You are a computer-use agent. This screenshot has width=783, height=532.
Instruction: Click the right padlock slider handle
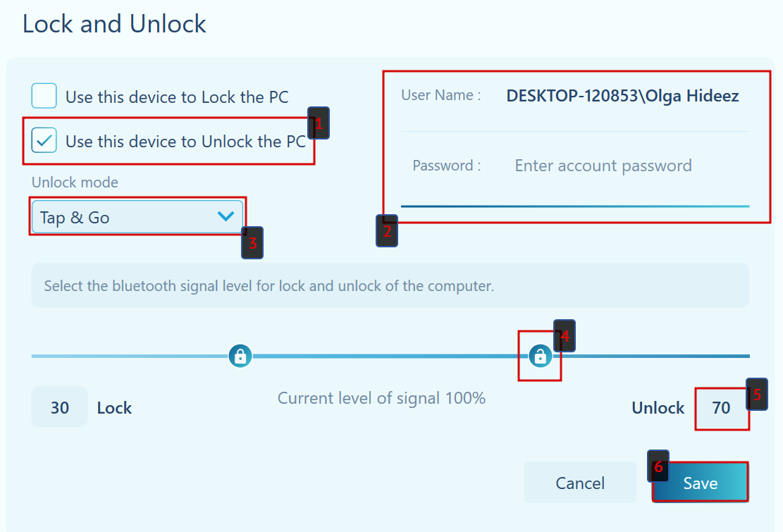pos(540,357)
